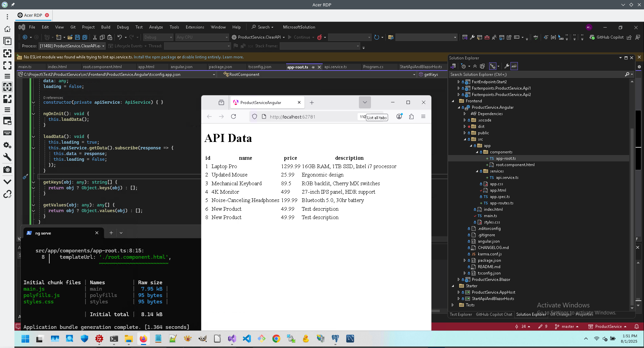Expand the Tests folder in Solution Explorer
Screen dimensions: 644x348
tap(453, 305)
